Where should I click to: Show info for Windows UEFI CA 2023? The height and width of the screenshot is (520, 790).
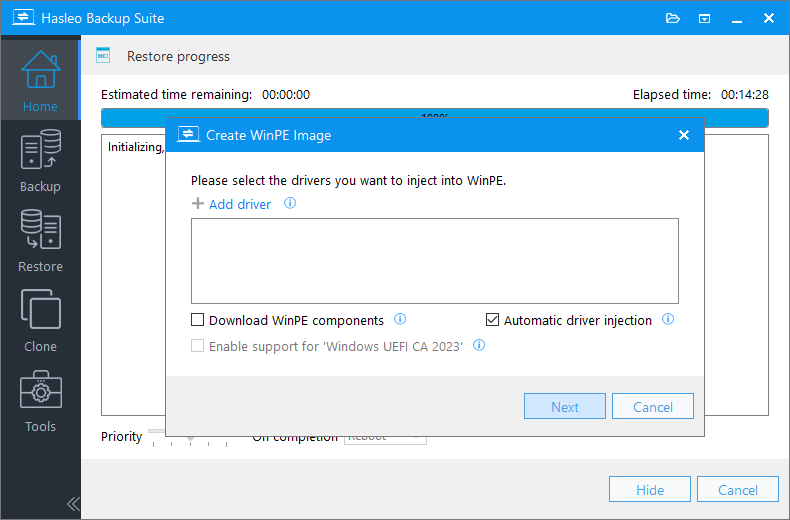479,345
